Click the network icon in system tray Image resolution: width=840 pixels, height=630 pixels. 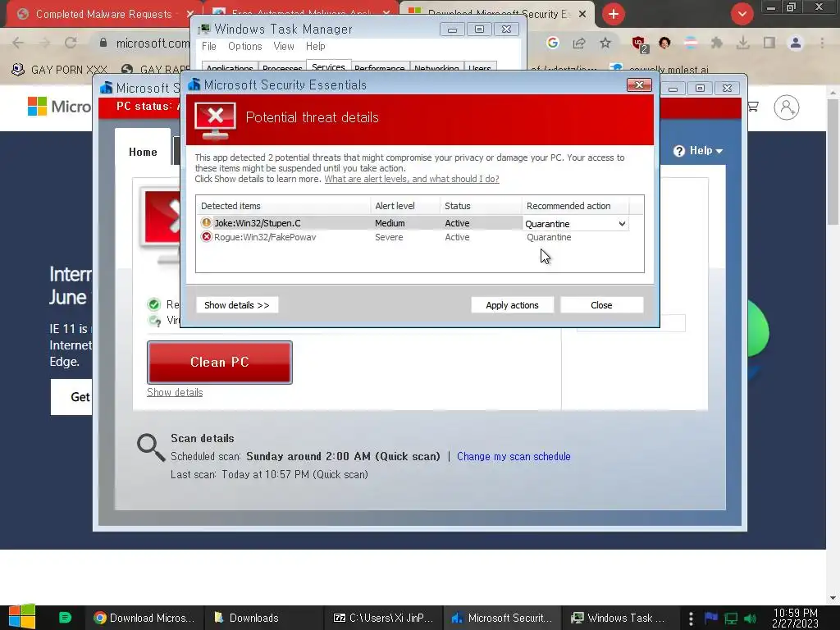[731, 619]
